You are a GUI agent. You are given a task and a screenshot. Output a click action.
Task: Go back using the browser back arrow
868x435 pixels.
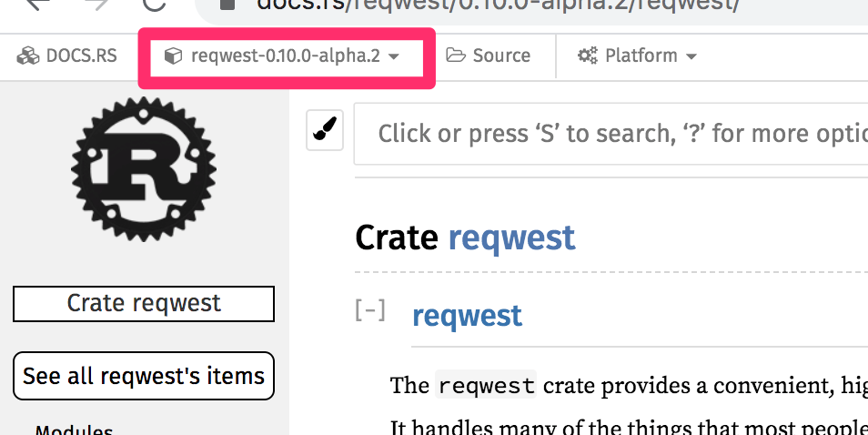click(37, 5)
